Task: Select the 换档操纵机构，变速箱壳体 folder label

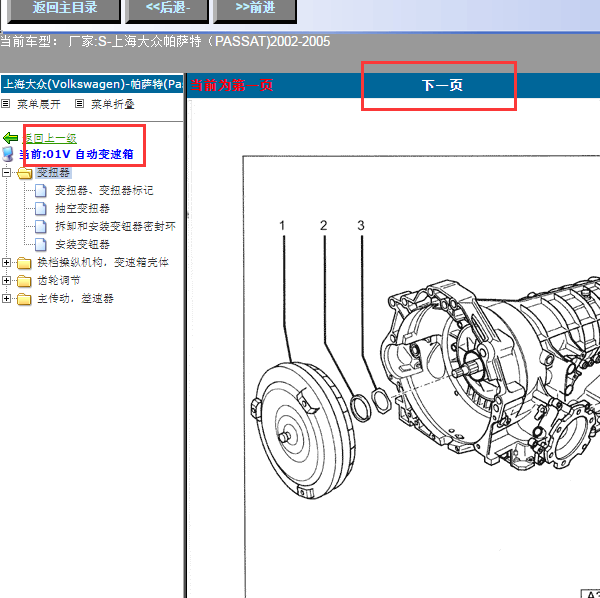Action: coord(103,262)
